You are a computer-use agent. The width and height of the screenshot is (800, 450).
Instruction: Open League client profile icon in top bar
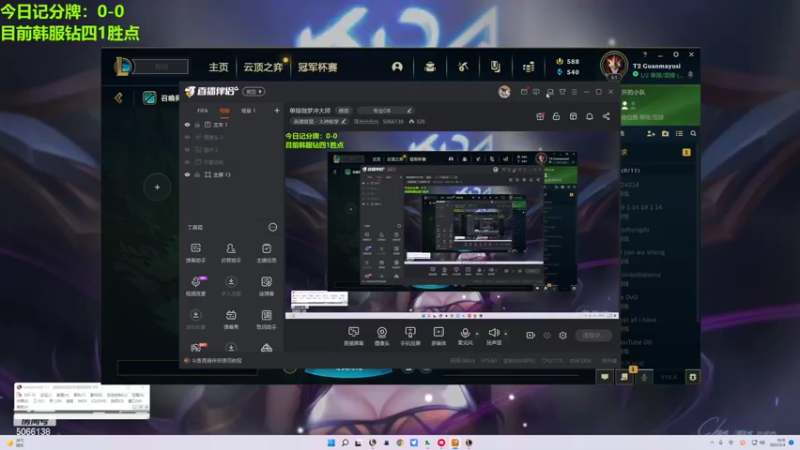click(x=397, y=66)
